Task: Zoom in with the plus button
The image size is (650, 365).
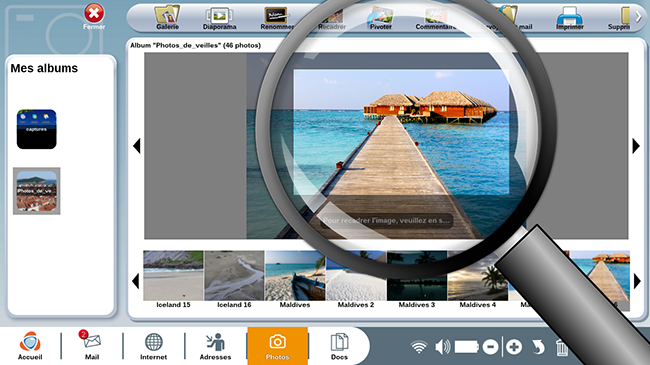Action: pos(514,347)
